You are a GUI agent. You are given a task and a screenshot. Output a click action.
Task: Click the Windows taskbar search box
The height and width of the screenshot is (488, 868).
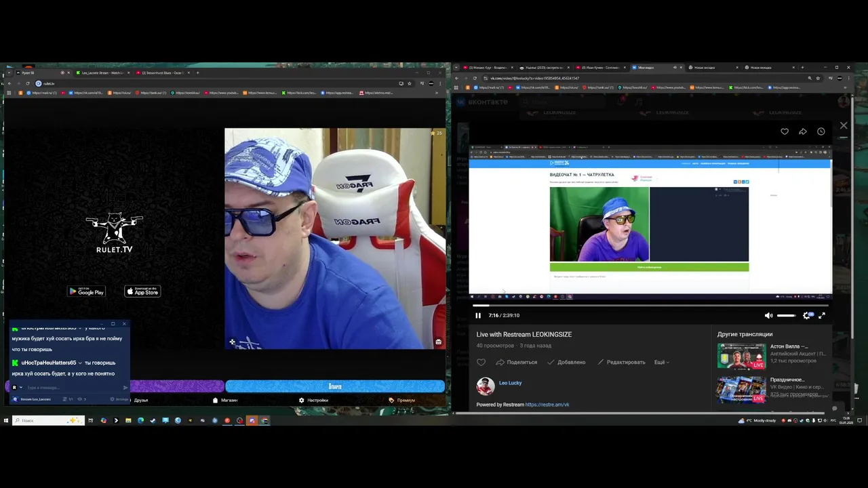tap(47, 420)
